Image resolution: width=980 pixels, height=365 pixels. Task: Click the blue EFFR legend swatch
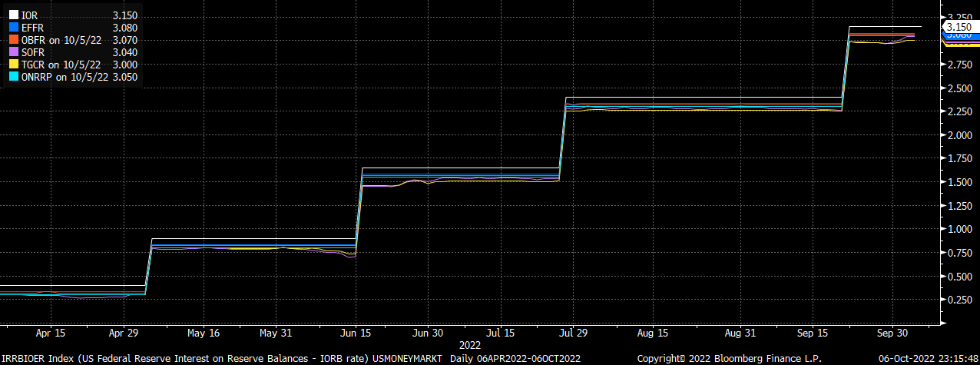click(x=13, y=27)
